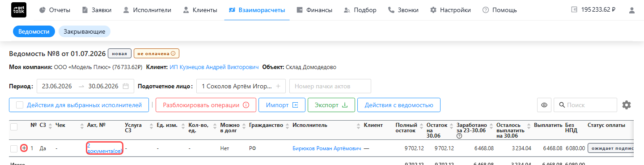Switch to the Закрывающие tab
Image resolution: width=644 pixels, height=165 pixels.
85,31
